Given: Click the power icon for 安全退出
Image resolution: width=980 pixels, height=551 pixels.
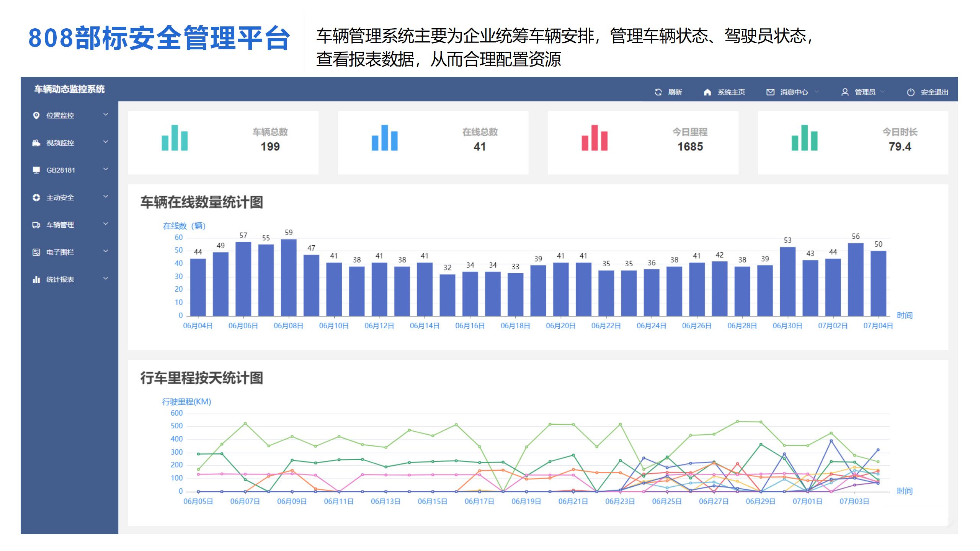Looking at the screenshot, I should (911, 92).
